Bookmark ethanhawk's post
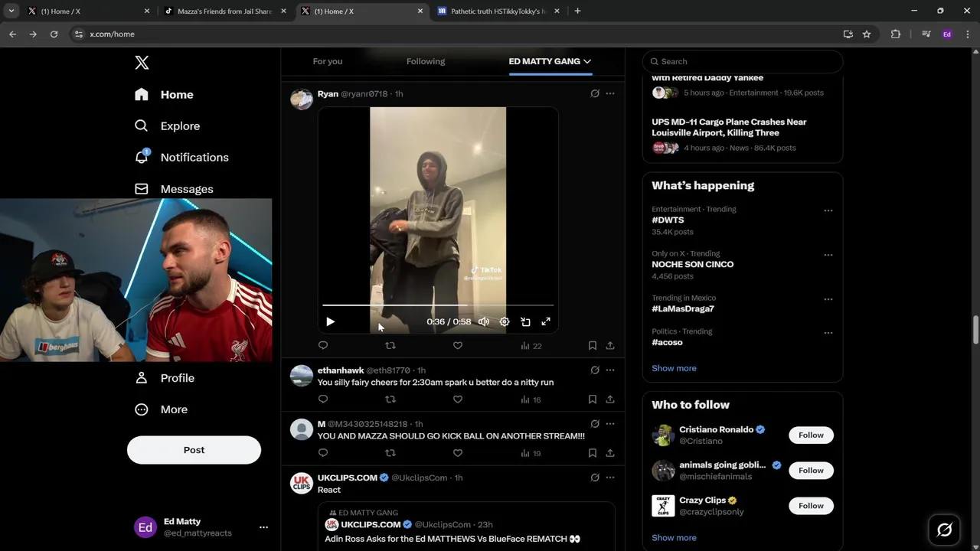The image size is (980, 551). 593,399
